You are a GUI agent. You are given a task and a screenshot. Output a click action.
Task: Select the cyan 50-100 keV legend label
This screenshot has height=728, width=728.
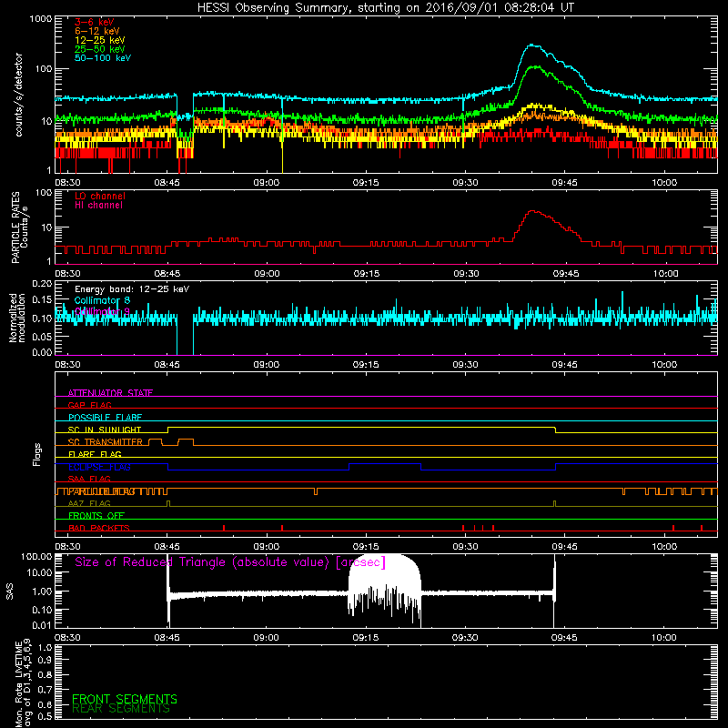click(103, 58)
